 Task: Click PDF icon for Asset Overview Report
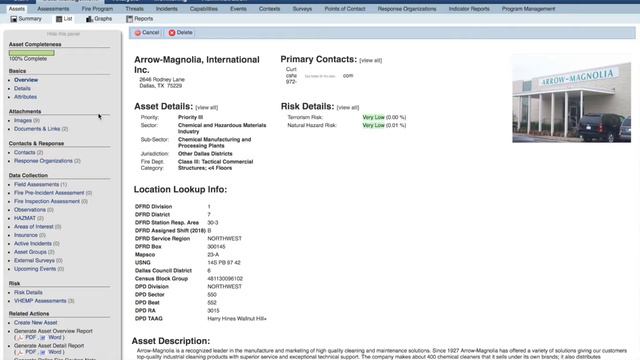coord(20,338)
